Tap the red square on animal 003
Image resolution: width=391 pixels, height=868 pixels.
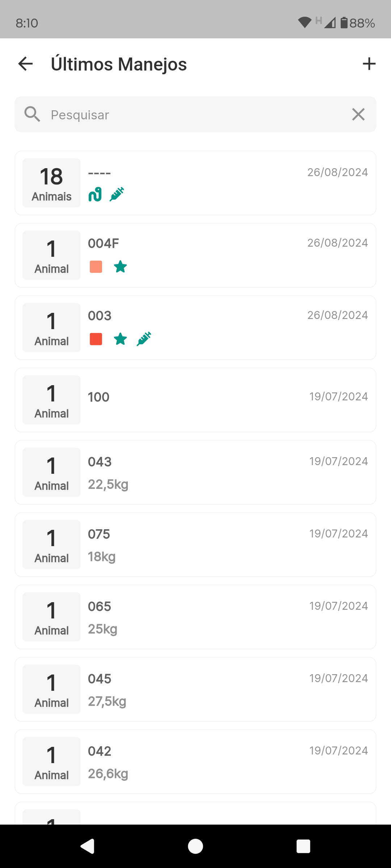pos(96,339)
